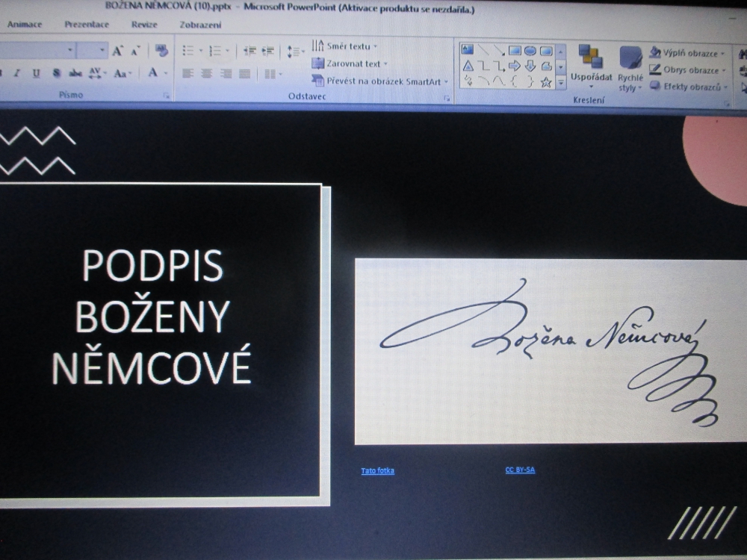Open the Uspořádat arrange menu
The height and width of the screenshot is (560, 747).
(x=591, y=66)
